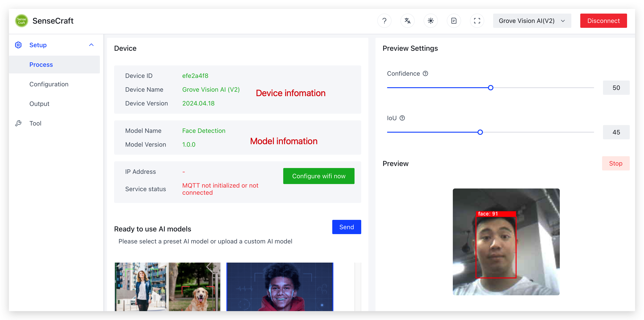
Task: Open the Grove Vision AI(V2) device dropdown
Action: [x=532, y=21]
